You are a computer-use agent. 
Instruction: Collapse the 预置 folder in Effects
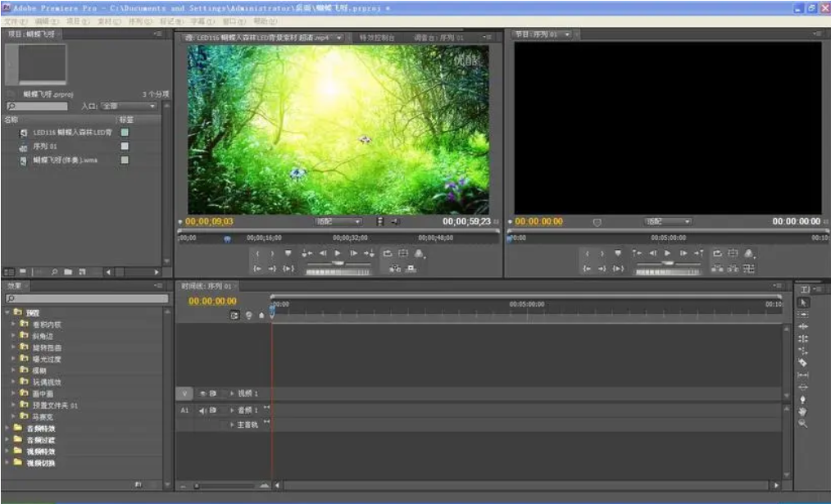point(7,313)
